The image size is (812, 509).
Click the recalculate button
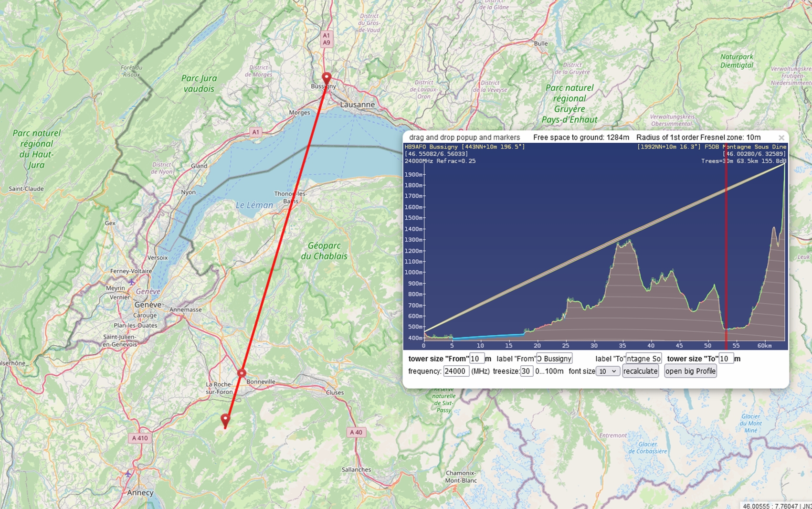[640, 371]
